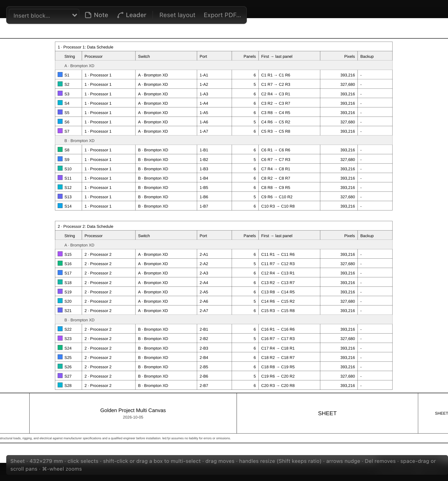
Task: Click Reset layout button
Action: pos(177,15)
